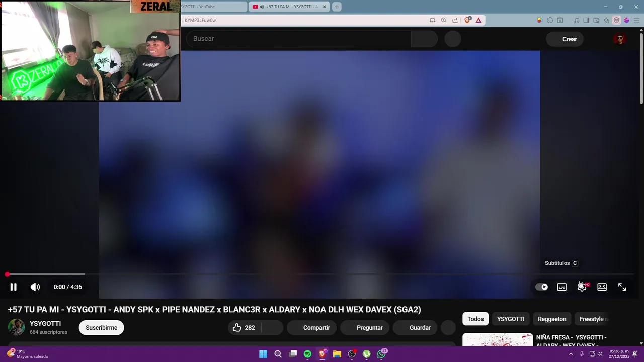Image resolution: width=644 pixels, height=362 pixels.
Task: Switch to theater mode
Action: [x=602, y=287]
